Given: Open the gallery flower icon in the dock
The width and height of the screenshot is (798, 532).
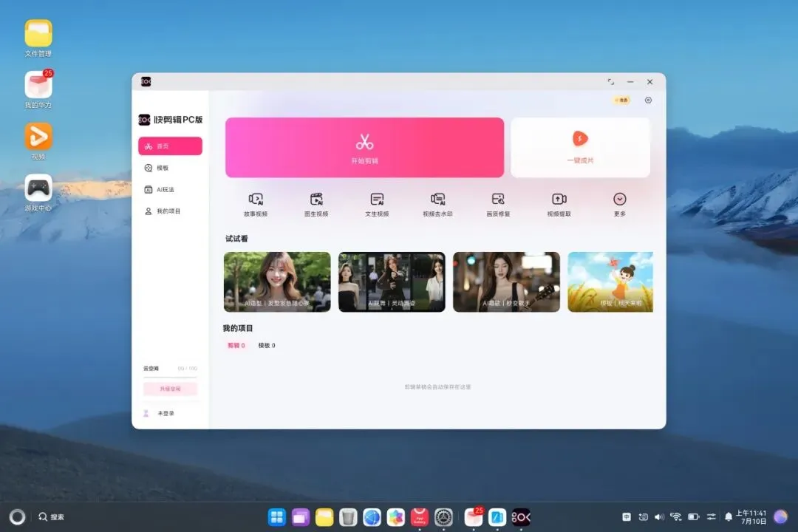Looking at the screenshot, I should tap(396, 517).
